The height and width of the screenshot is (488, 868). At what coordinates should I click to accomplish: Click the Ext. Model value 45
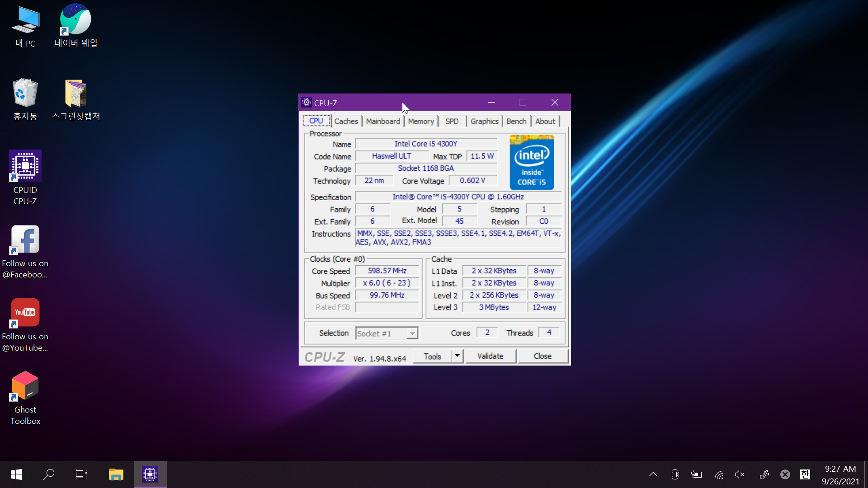coord(459,221)
